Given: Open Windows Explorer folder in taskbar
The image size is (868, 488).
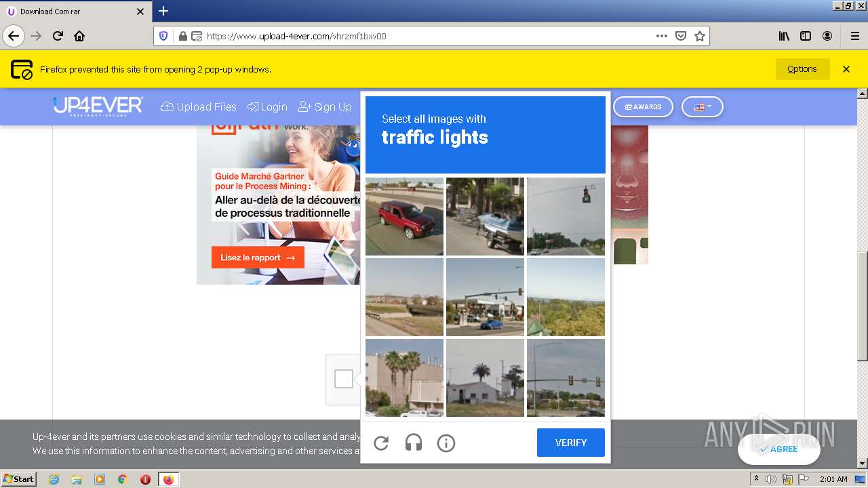Looking at the screenshot, I should [77, 479].
